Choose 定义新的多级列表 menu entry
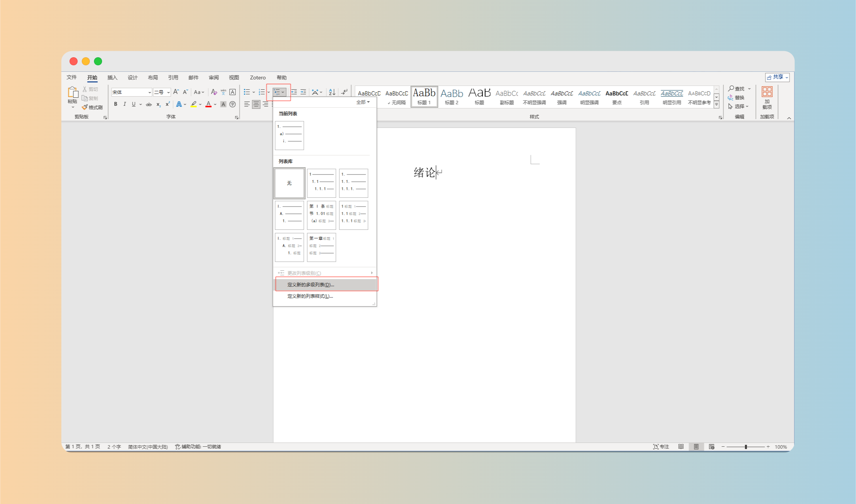Viewport: 856px width, 504px height. click(311, 285)
